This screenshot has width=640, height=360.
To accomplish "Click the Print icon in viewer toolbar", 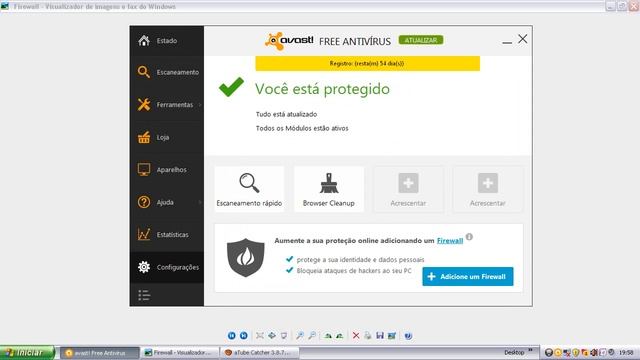I will point(368,336).
